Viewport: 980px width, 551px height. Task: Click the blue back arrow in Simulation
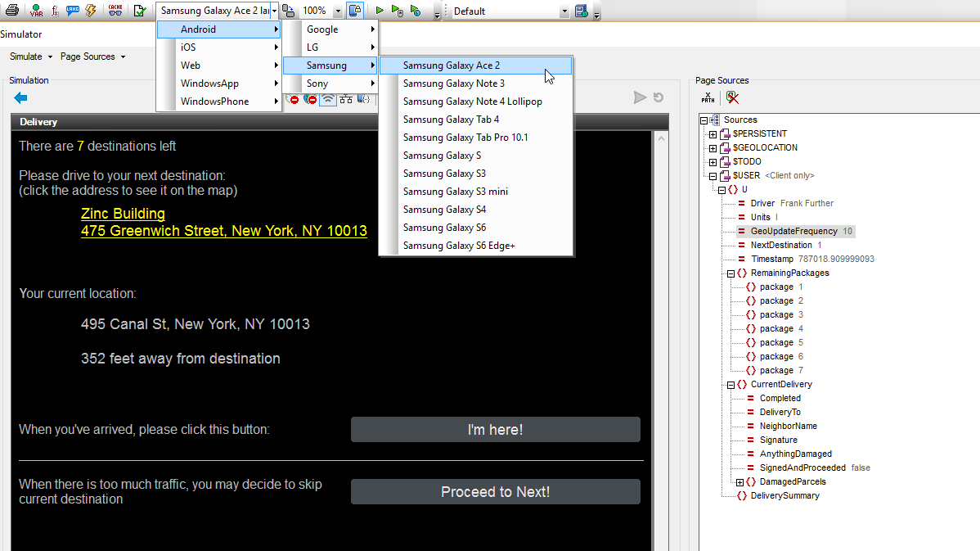coord(20,97)
